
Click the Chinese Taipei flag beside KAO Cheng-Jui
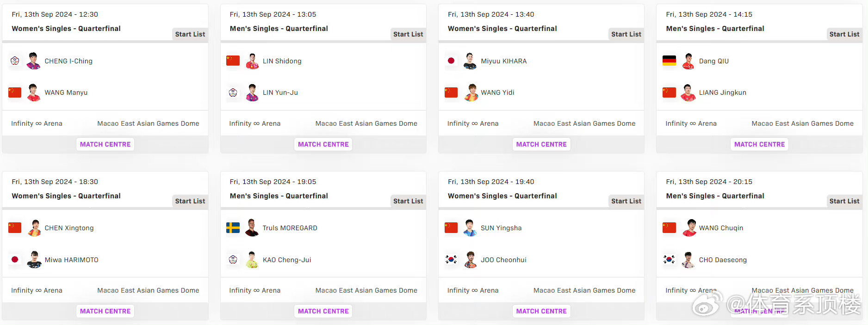[x=233, y=259]
